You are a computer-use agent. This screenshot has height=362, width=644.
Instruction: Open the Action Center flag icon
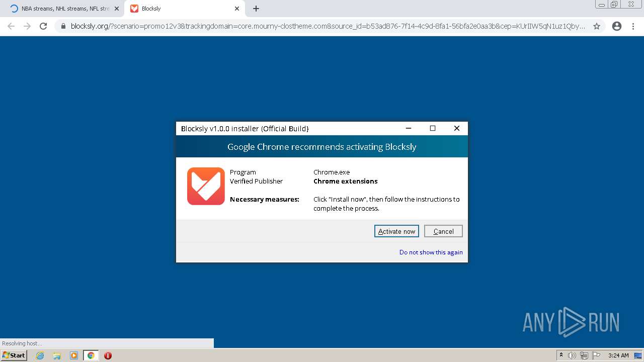pos(596,355)
